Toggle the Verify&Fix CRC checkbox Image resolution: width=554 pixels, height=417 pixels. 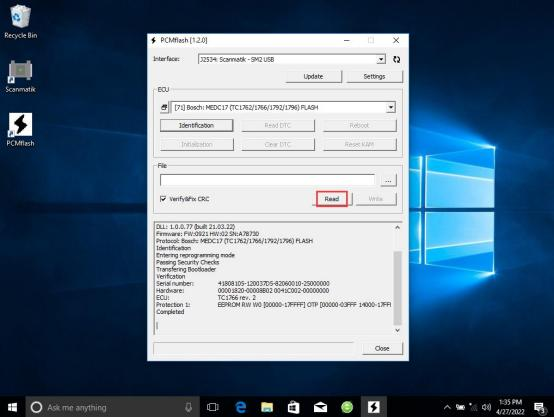163,199
